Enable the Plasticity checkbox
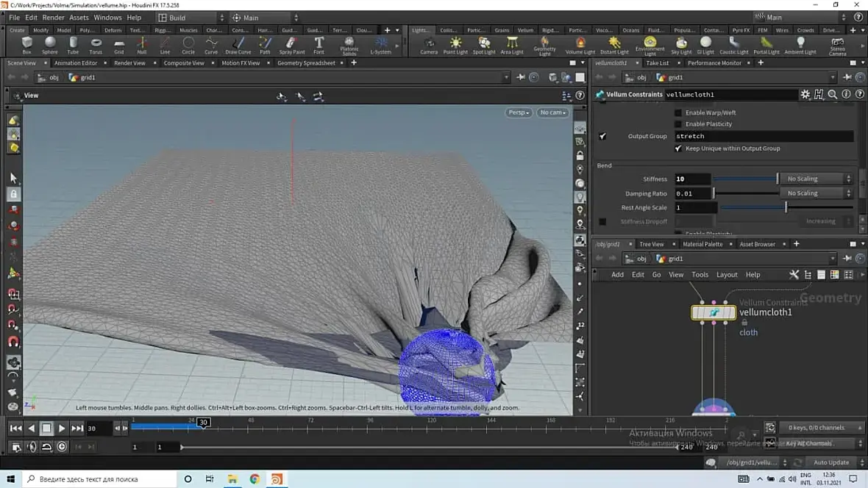868x488 pixels. (x=678, y=124)
